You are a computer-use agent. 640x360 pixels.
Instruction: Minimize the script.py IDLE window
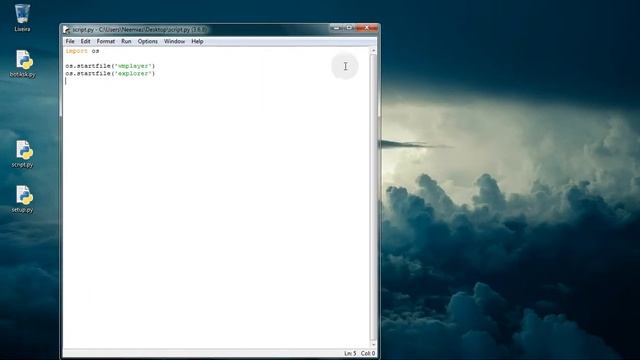tap(336, 28)
